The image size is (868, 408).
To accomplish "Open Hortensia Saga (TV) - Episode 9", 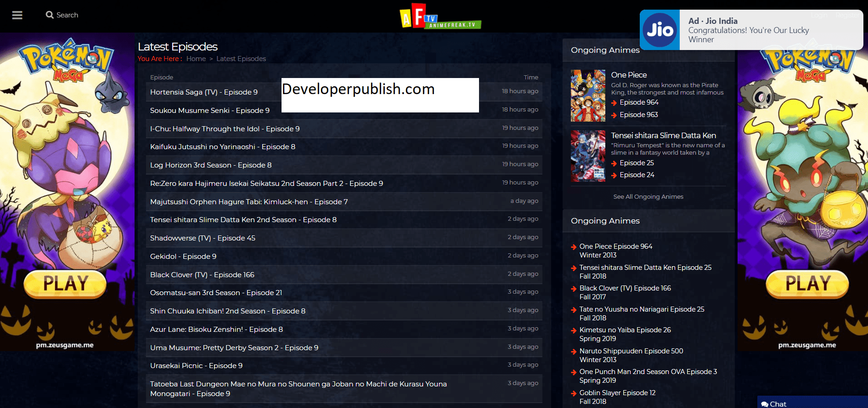I will [204, 92].
